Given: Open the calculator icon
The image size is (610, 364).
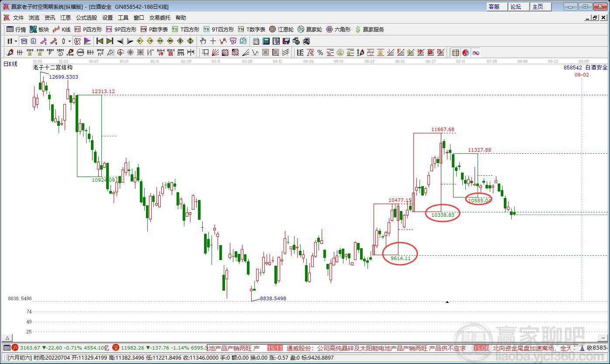Looking at the screenshot, I should tap(266, 41).
